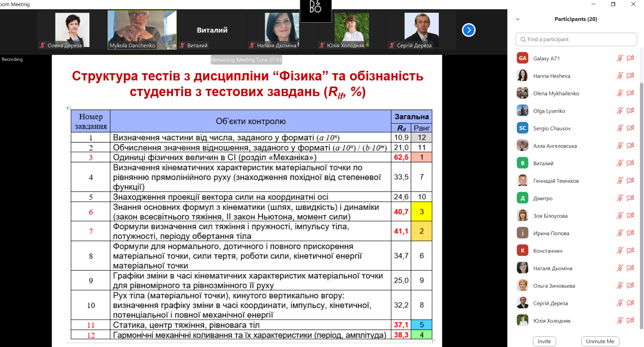Click 'Загальна' column header

[412, 117]
